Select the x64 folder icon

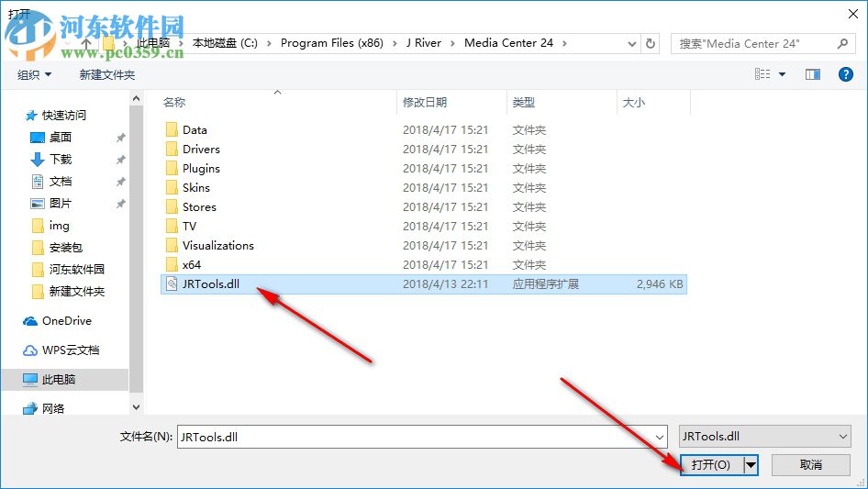click(172, 265)
